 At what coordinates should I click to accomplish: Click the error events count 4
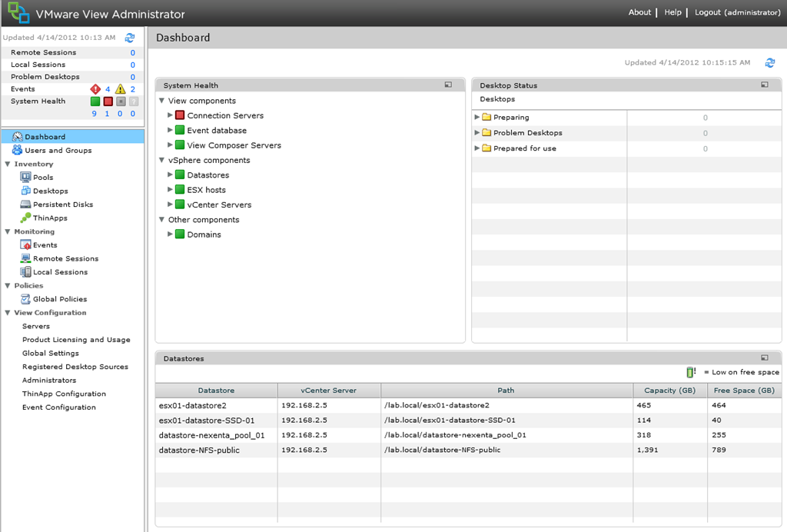pos(108,89)
